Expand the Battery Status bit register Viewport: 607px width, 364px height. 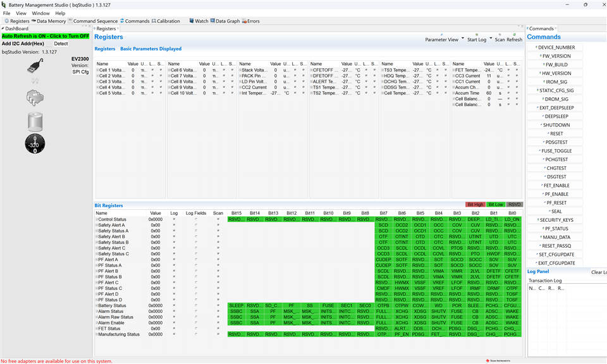[97, 306]
